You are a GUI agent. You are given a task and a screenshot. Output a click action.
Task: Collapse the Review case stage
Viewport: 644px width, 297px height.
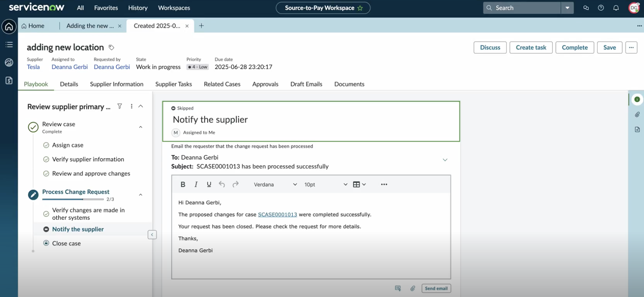(141, 127)
